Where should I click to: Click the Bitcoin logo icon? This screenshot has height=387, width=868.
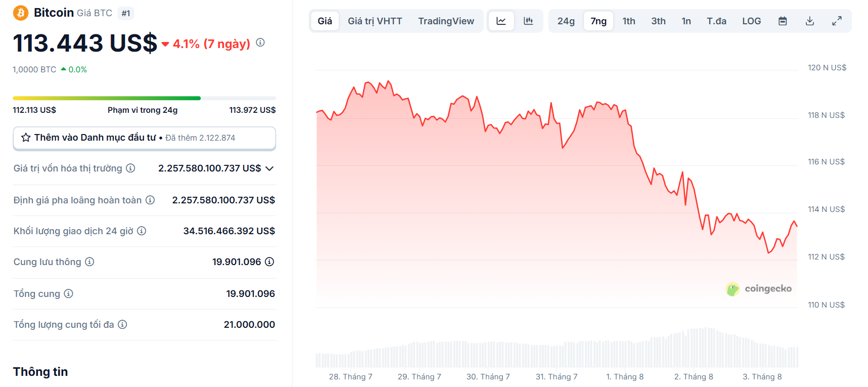coord(21,13)
